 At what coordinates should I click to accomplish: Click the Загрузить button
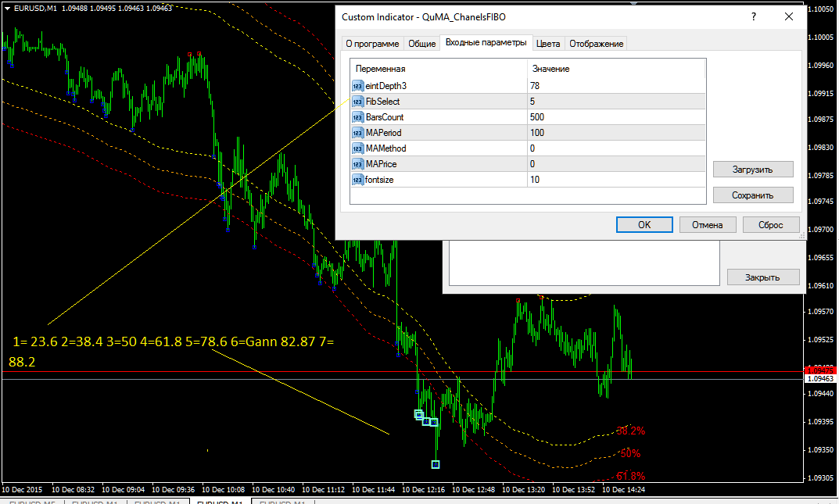pos(753,170)
